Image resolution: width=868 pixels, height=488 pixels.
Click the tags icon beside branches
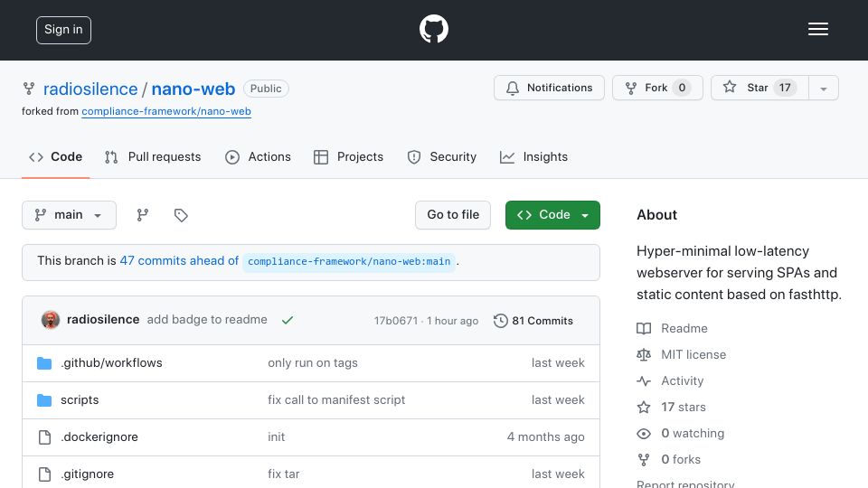(x=181, y=215)
